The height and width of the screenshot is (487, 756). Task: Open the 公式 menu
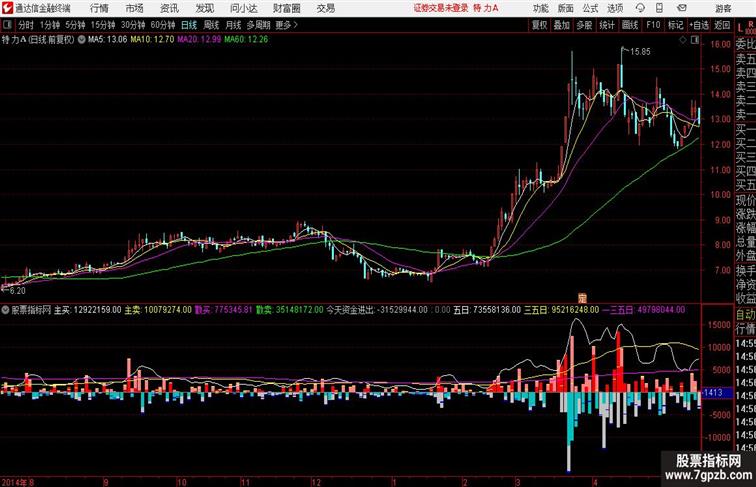(x=590, y=8)
